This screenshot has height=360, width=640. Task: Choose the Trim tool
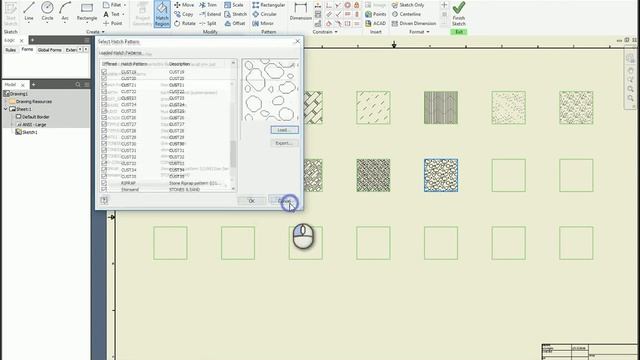(208, 5)
